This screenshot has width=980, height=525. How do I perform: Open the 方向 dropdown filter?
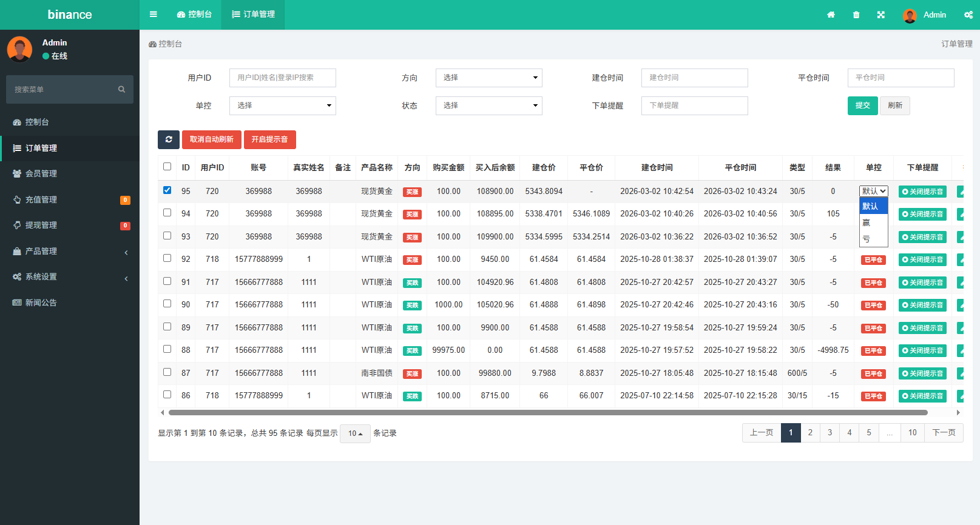point(488,78)
